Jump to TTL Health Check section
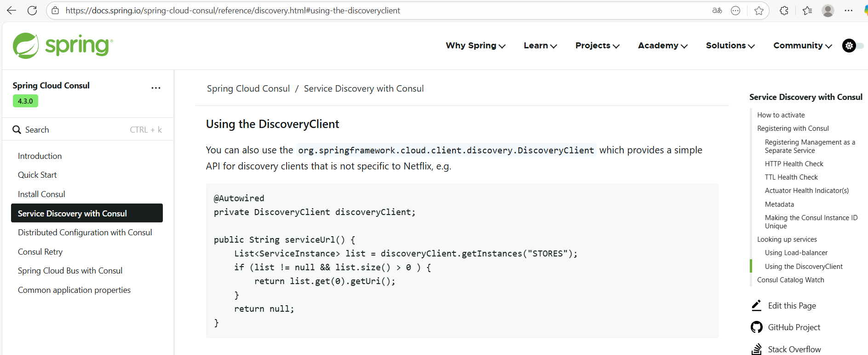The image size is (868, 355). coord(791,177)
